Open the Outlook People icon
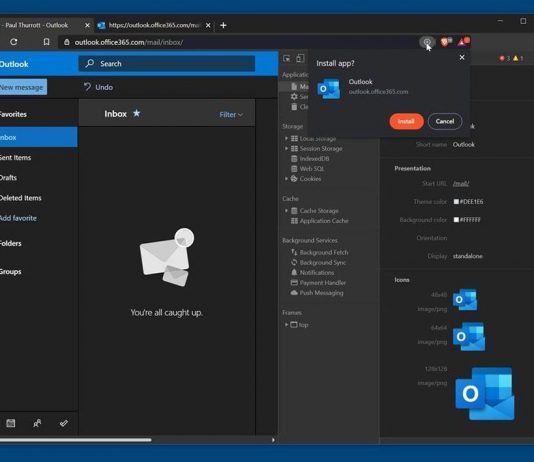This screenshot has height=462, width=534. [x=37, y=423]
